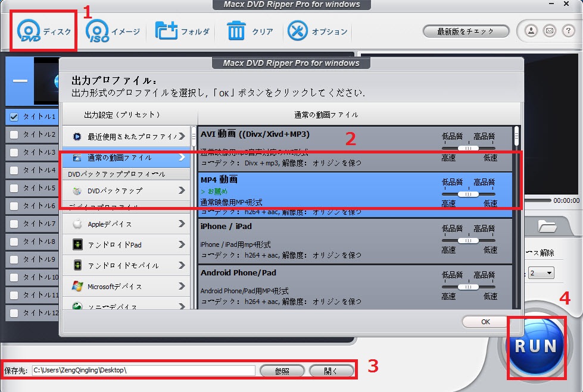Viewport: 583px width, 392px height.
Task: Click 参照 browse button
Action: (x=282, y=371)
